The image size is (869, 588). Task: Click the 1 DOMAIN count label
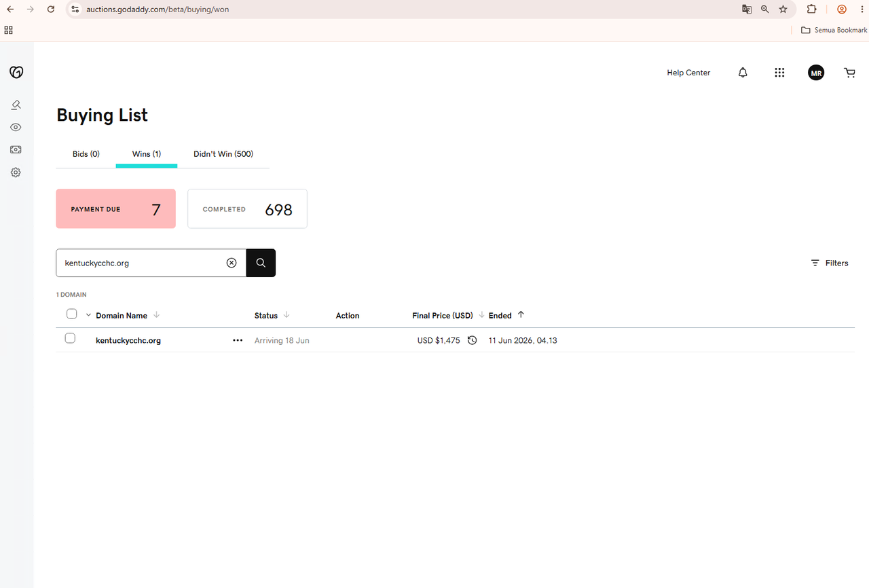71,295
